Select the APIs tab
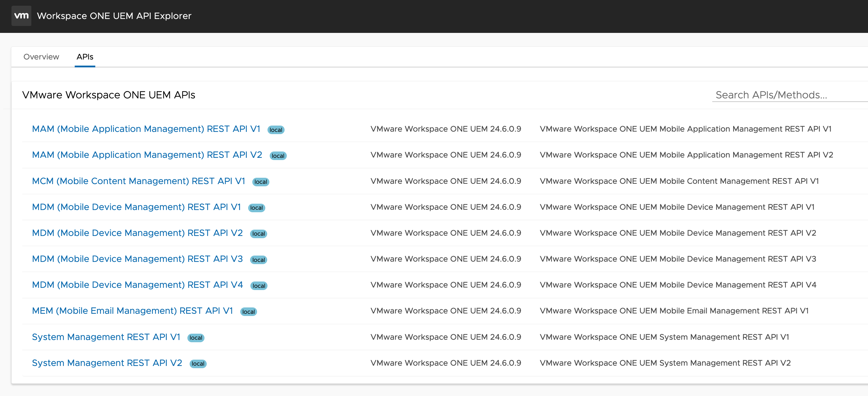Screen dimensions: 868x396 pyautogui.click(x=85, y=57)
